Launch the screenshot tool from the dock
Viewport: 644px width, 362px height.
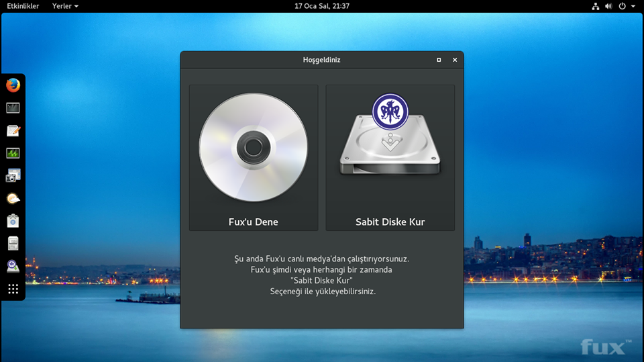[13, 176]
